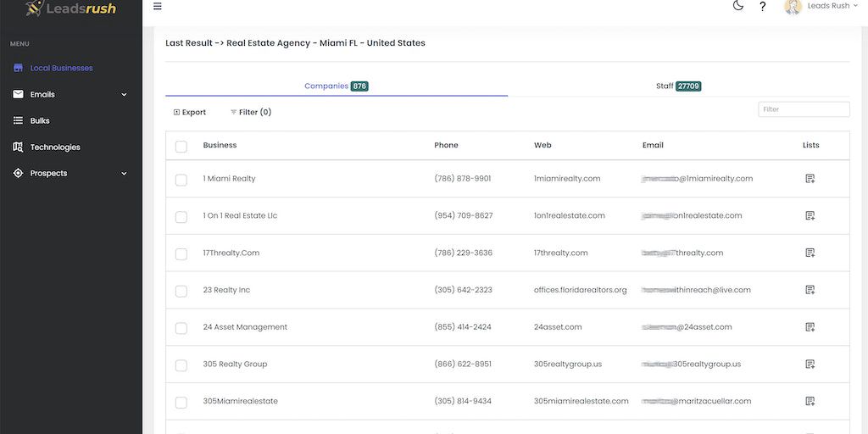Add 17Threalty.Com to list icon

[x=810, y=253]
